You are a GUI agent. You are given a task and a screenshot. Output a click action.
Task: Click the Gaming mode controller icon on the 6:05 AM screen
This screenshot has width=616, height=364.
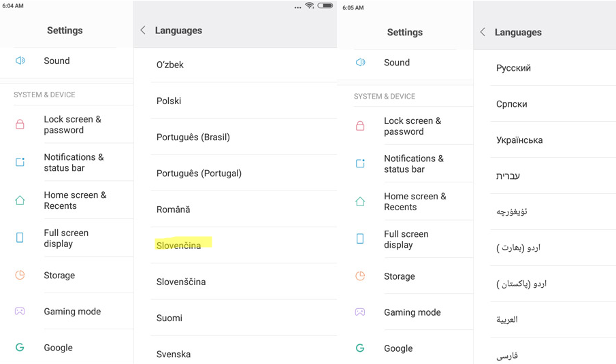click(360, 312)
